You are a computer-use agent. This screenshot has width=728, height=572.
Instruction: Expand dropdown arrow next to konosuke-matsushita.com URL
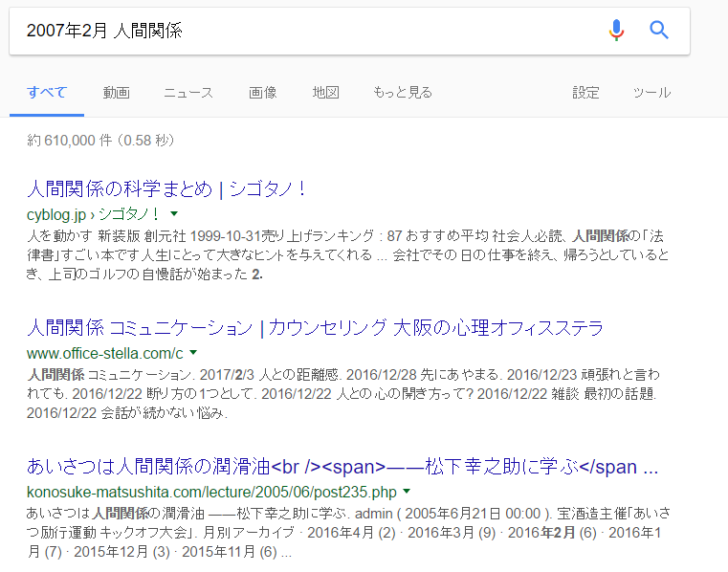click(x=407, y=492)
